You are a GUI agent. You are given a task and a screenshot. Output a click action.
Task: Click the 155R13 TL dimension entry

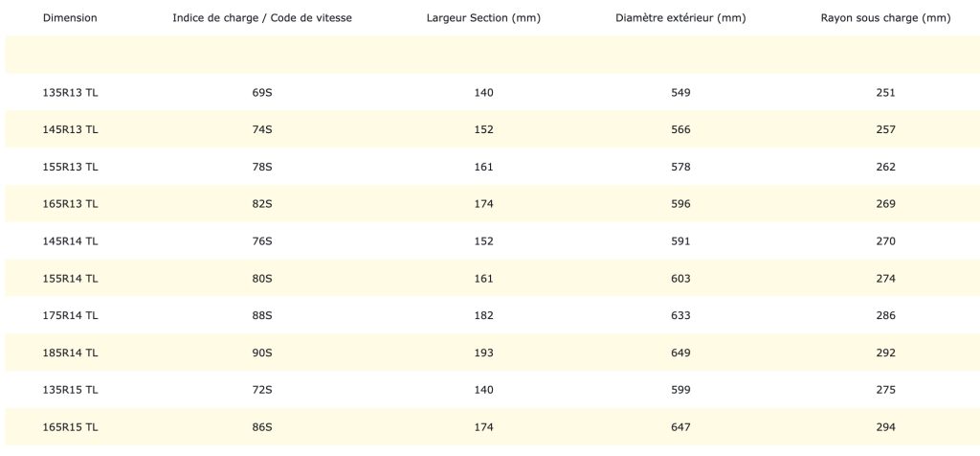[x=70, y=167]
